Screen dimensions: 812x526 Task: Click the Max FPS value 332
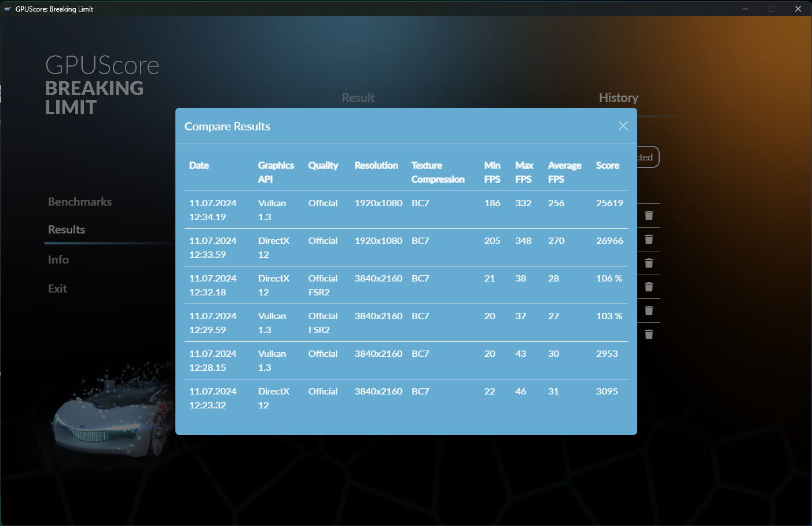point(524,203)
